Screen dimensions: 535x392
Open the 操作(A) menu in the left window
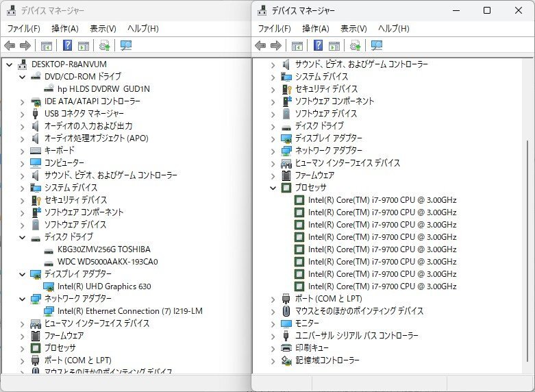(x=65, y=29)
